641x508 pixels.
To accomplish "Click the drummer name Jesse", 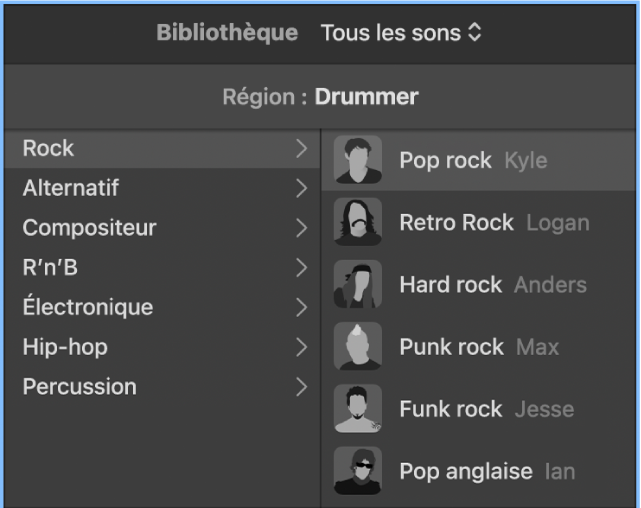I will coord(545,409).
